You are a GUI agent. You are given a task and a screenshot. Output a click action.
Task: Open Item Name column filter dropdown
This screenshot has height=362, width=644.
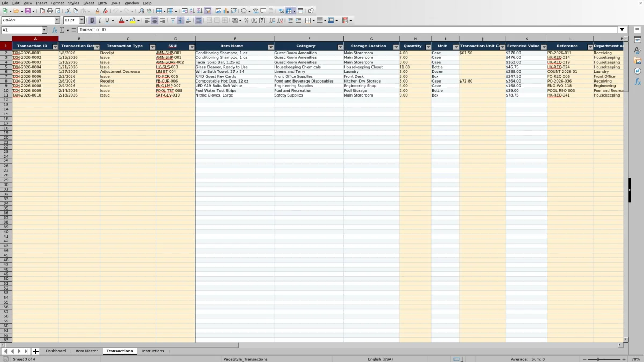click(270, 47)
